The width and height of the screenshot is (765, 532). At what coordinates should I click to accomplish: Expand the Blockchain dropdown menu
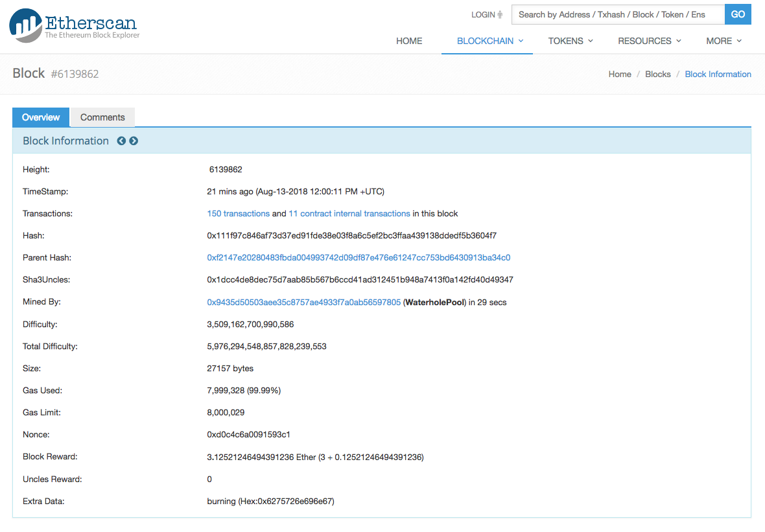point(489,41)
